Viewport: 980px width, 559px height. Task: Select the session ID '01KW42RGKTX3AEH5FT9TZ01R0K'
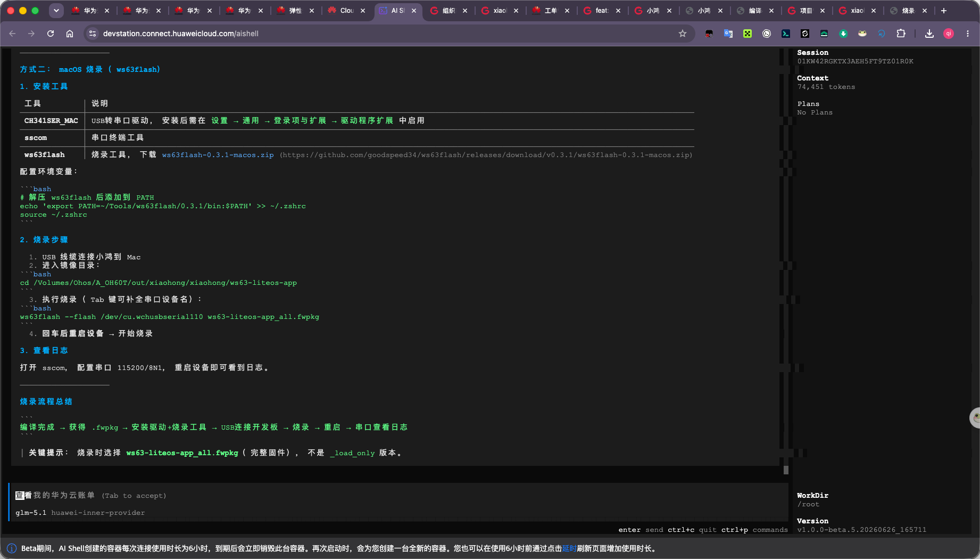pos(855,61)
